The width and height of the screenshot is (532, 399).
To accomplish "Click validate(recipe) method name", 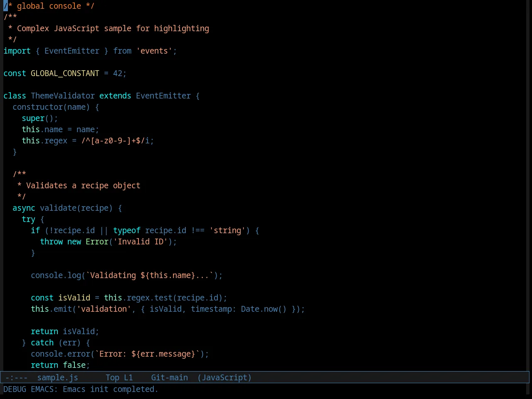I will tap(76, 208).
